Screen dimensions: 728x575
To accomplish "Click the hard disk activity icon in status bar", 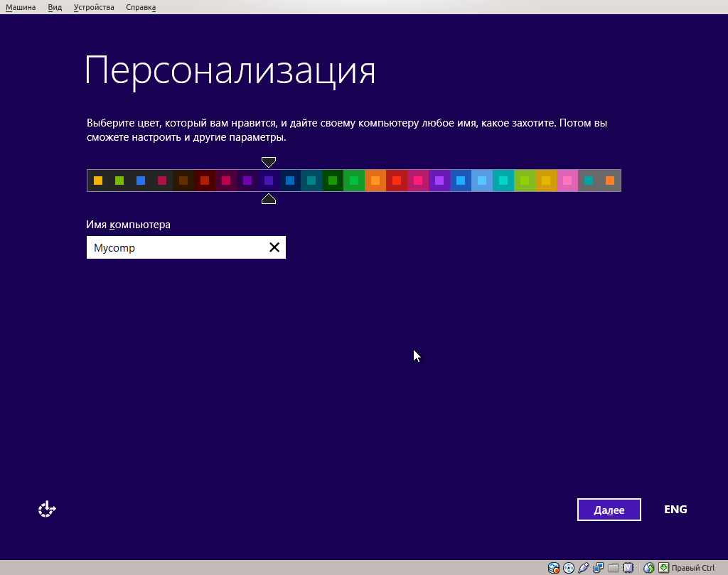I will (554, 568).
